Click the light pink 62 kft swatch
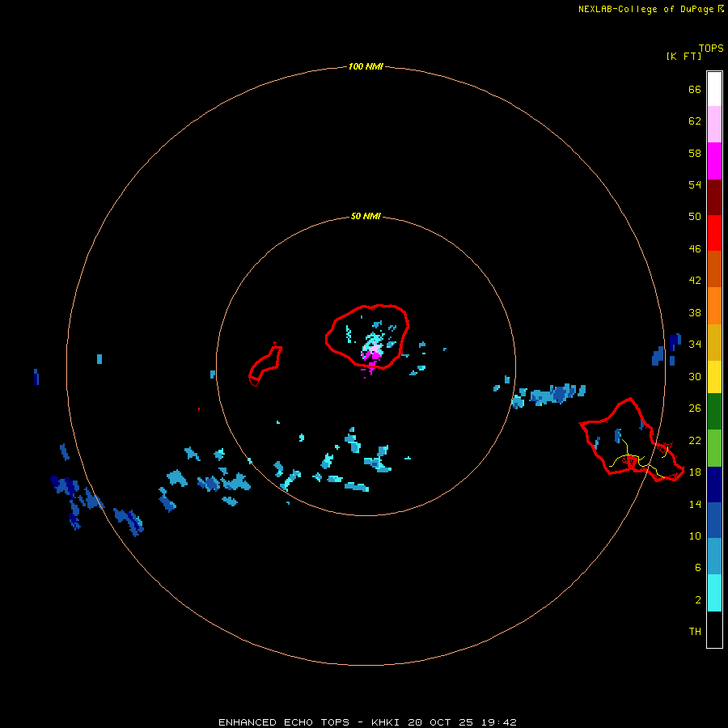 pyautogui.click(x=714, y=124)
